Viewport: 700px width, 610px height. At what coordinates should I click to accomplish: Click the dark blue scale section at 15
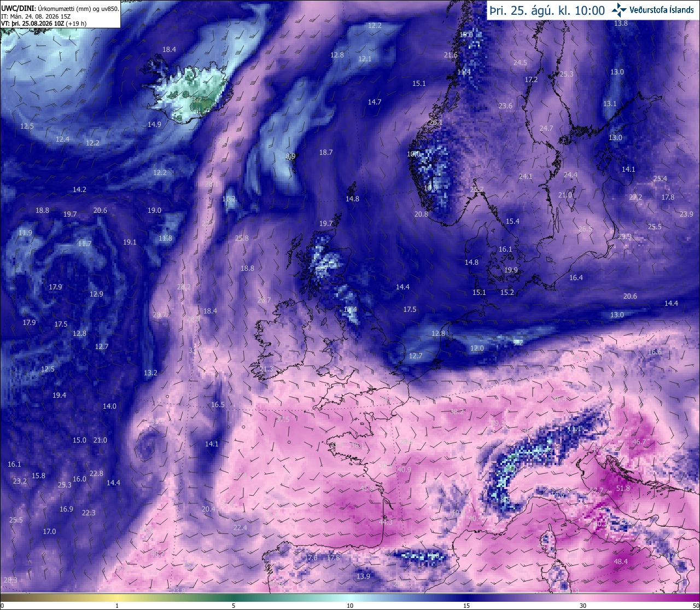[466, 597]
